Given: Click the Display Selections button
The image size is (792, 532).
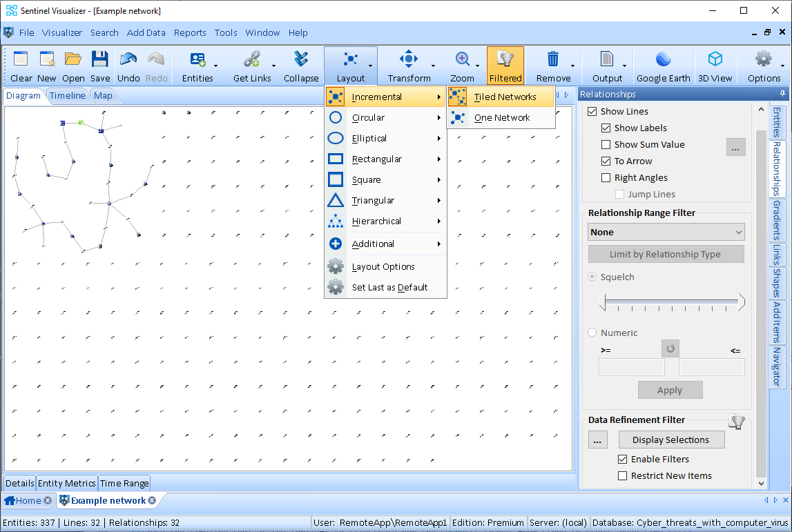Looking at the screenshot, I should [670, 440].
